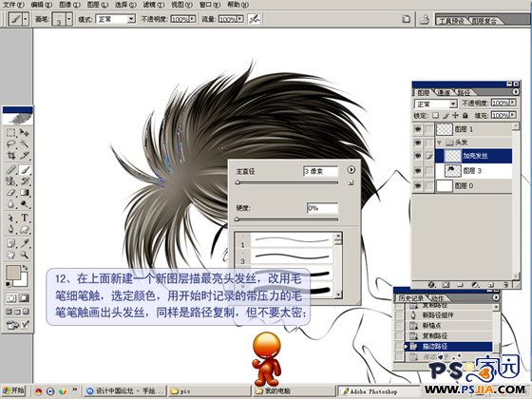This screenshot has height=399, width=532.
Task: Toggle visibility of 图层 0 layer
Action: 418,186
